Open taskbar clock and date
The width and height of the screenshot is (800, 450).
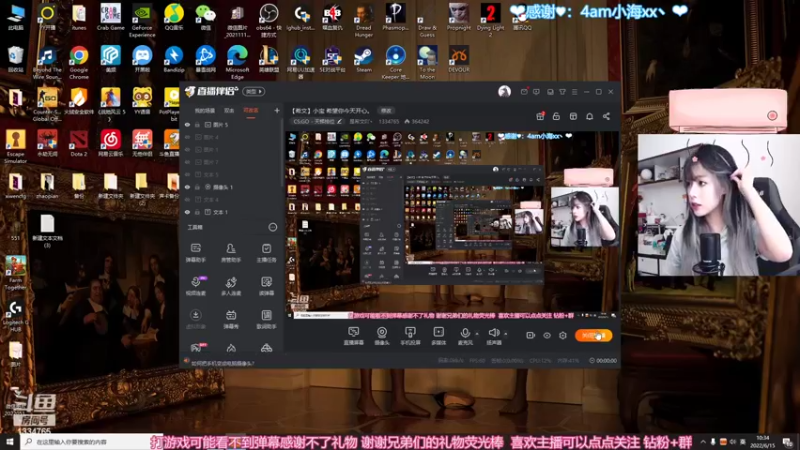[x=762, y=442]
